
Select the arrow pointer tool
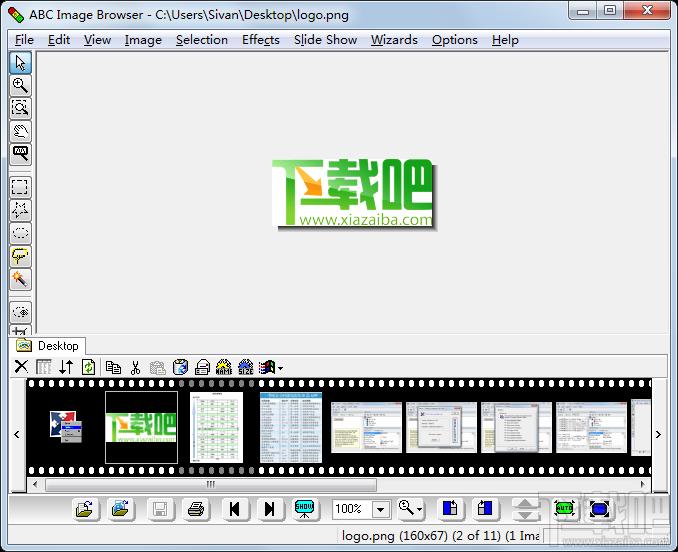pyautogui.click(x=20, y=62)
